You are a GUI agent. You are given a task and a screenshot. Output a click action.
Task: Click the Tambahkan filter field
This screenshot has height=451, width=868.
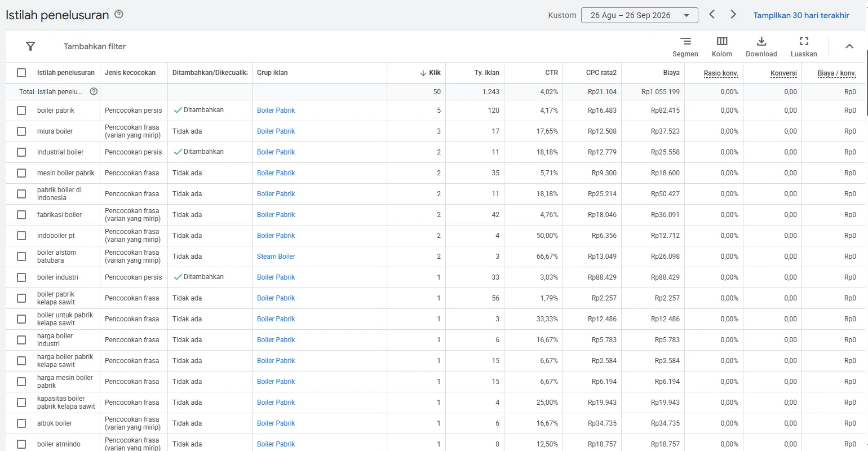click(95, 46)
